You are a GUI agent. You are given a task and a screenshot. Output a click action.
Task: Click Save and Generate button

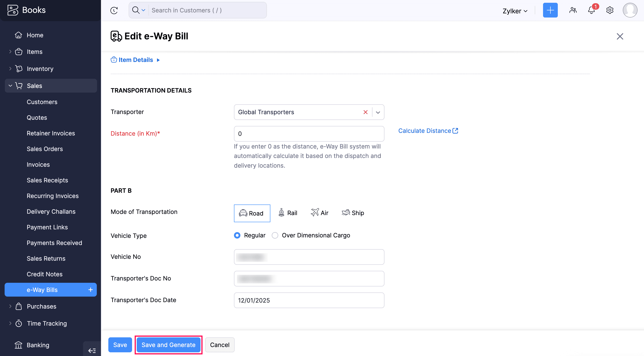click(168, 345)
